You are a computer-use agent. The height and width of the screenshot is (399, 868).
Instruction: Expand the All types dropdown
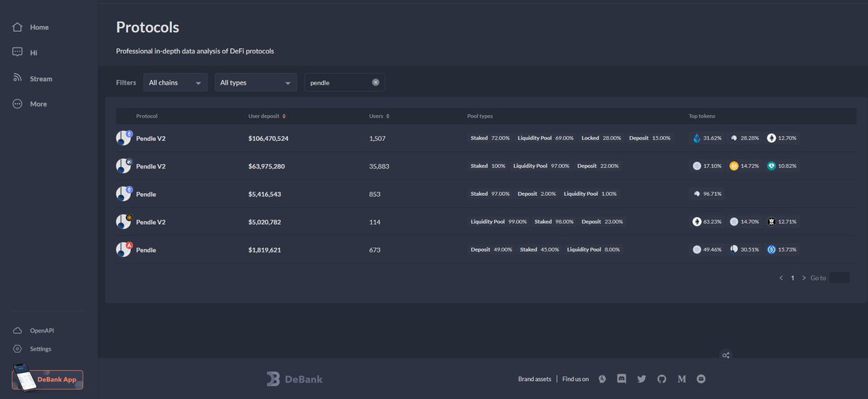pyautogui.click(x=256, y=82)
